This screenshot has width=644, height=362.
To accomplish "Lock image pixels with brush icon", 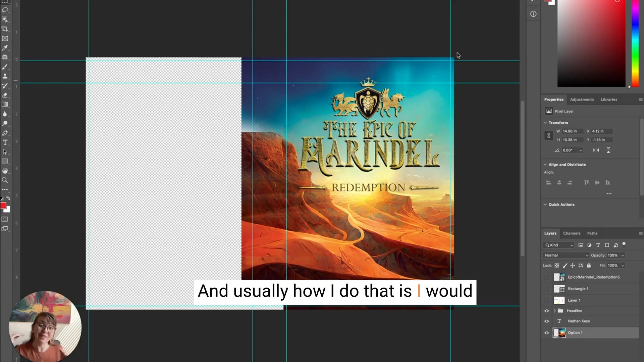I will click(x=565, y=265).
